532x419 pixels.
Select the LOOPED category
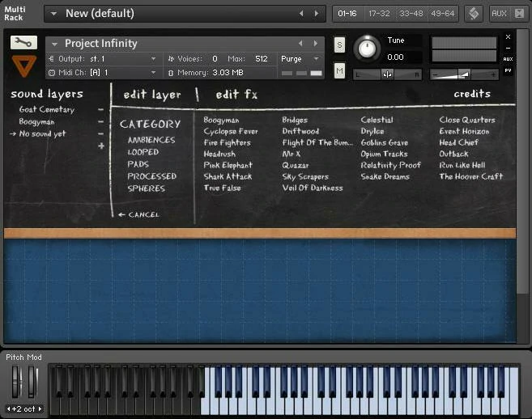143,152
